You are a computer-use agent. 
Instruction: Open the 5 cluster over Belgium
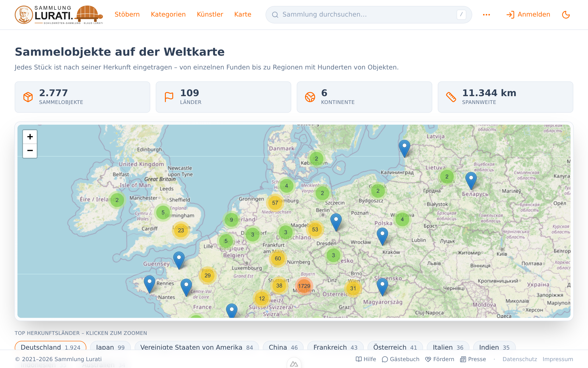click(226, 241)
